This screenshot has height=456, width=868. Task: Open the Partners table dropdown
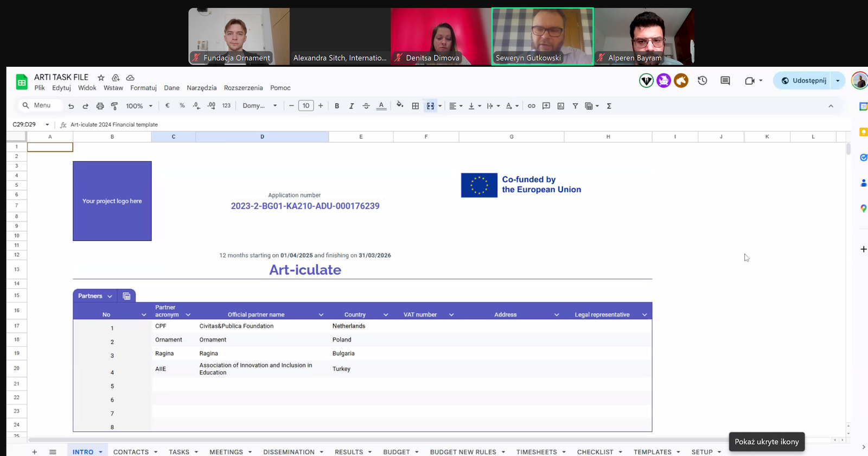[x=110, y=296]
